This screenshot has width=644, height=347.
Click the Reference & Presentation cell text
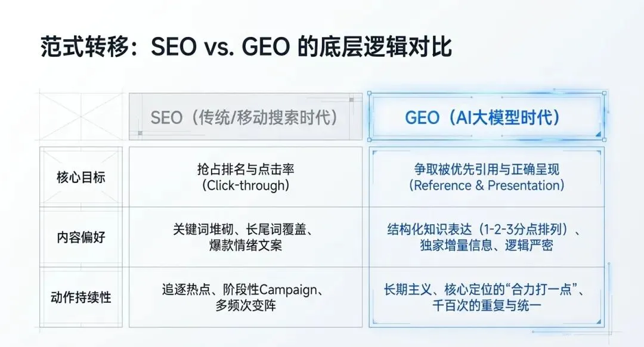[x=487, y=185]
